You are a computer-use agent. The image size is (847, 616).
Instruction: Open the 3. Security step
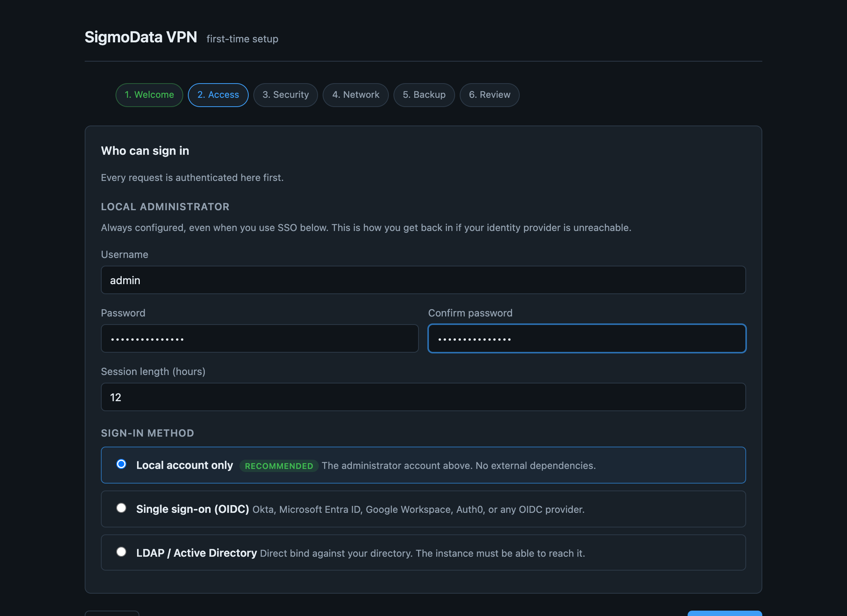point(285,95)
